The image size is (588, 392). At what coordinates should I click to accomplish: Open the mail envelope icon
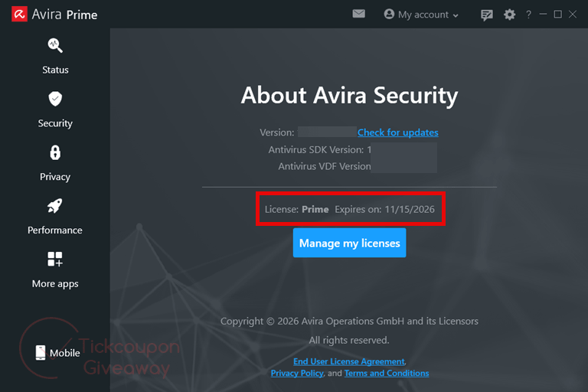click(358, 14)
